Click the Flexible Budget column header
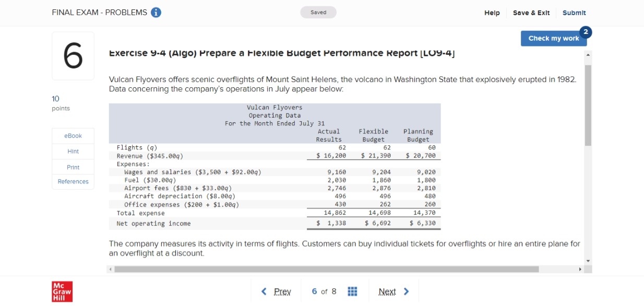The height and width of the screenshot is (306, 644). 373,135
